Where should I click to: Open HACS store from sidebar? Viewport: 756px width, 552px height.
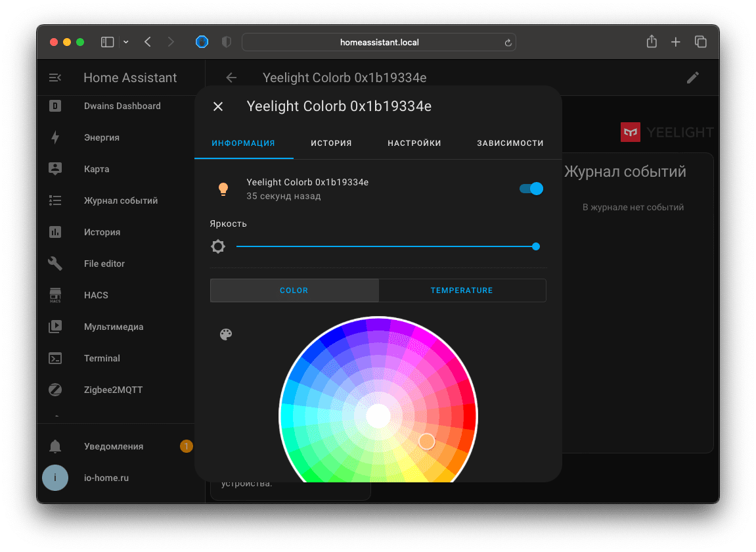tap(55, 295)
